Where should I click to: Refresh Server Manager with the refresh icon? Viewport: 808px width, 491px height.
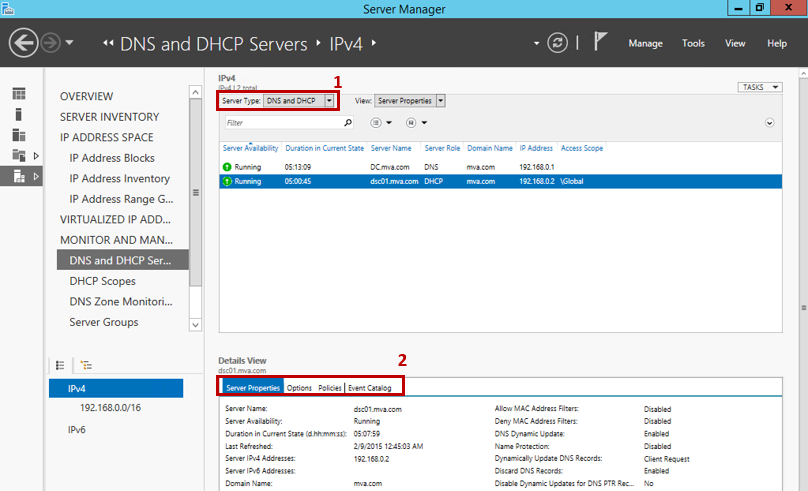(558, 43)
